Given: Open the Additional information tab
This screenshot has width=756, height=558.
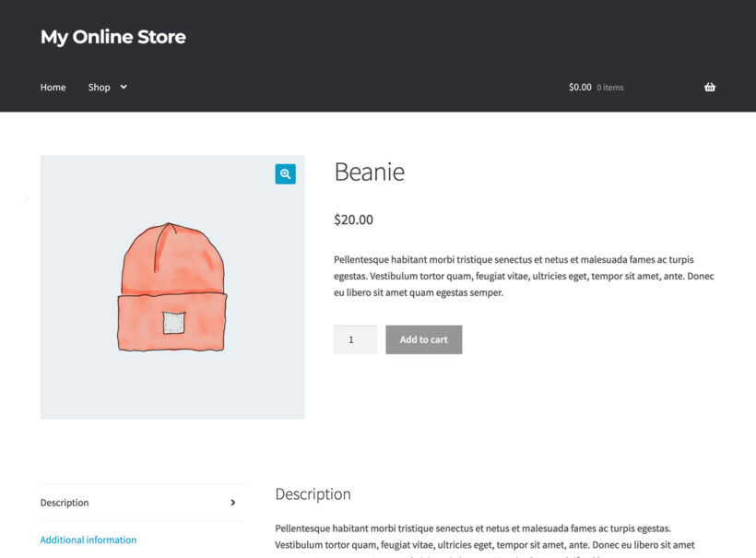Looking at the screenshot, I should 88,540.
